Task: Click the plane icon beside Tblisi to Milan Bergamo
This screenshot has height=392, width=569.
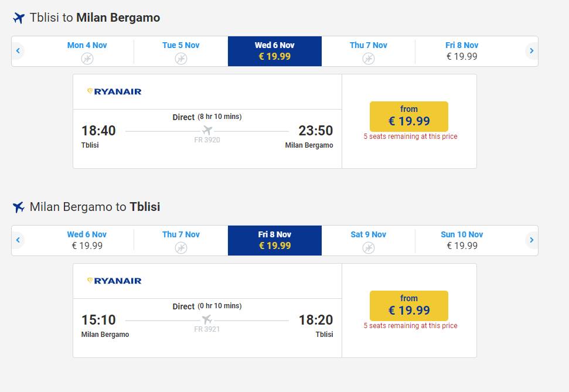Action: coord(19,18)
